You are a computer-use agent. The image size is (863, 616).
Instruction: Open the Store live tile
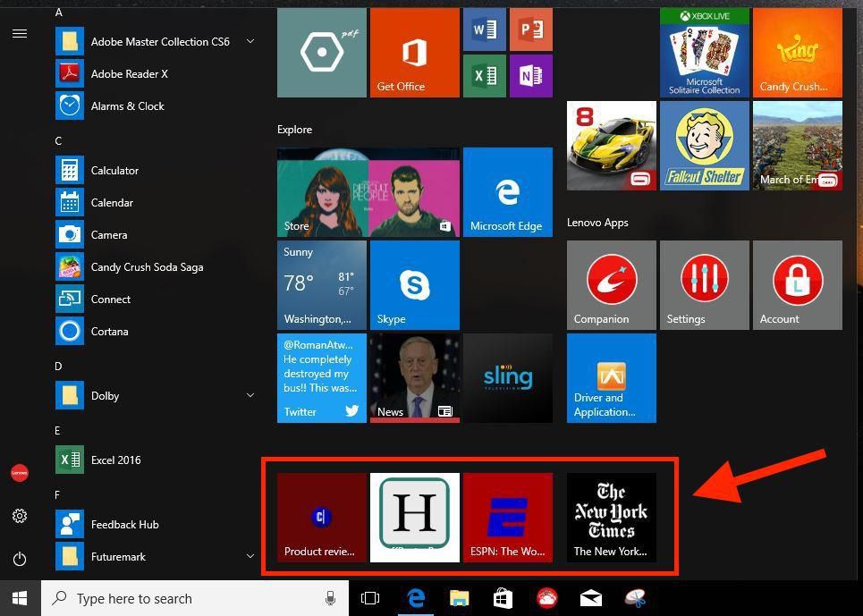[x=368, y=192]
